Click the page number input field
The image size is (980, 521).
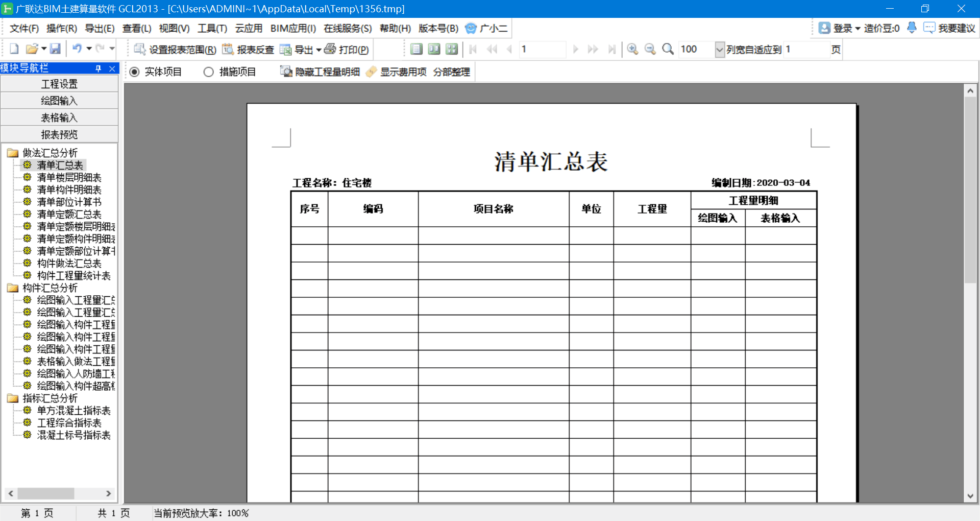(542, 50)
